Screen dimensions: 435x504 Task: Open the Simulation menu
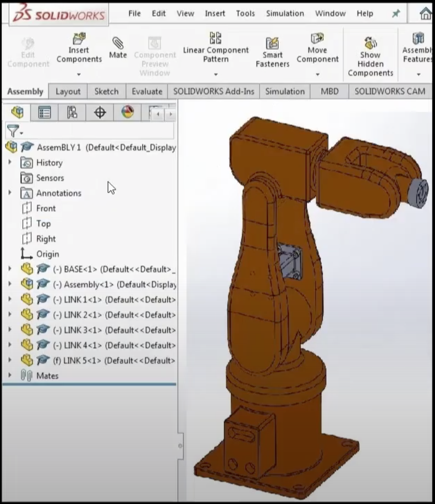(284, 13)
